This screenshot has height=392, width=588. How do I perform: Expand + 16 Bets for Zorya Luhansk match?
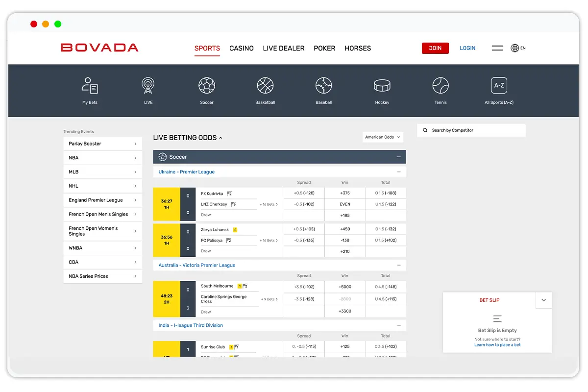pos(269,241)
